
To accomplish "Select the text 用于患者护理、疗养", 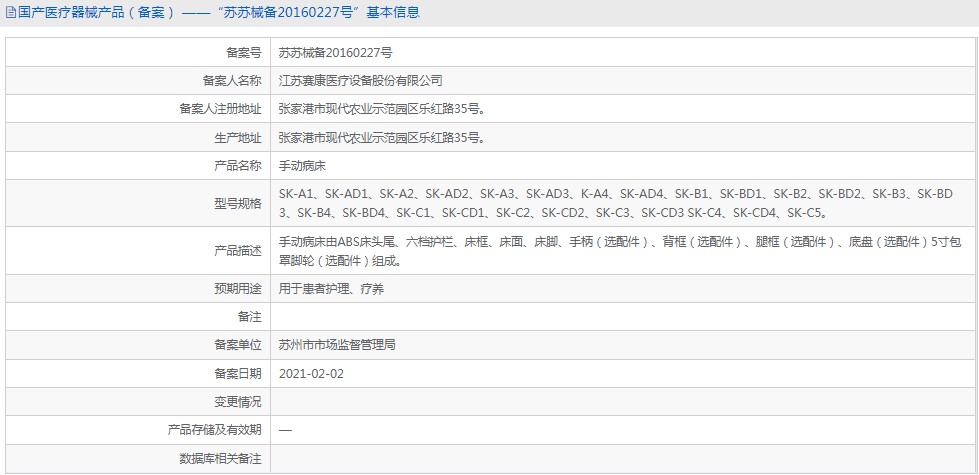I will coord(331,289).
